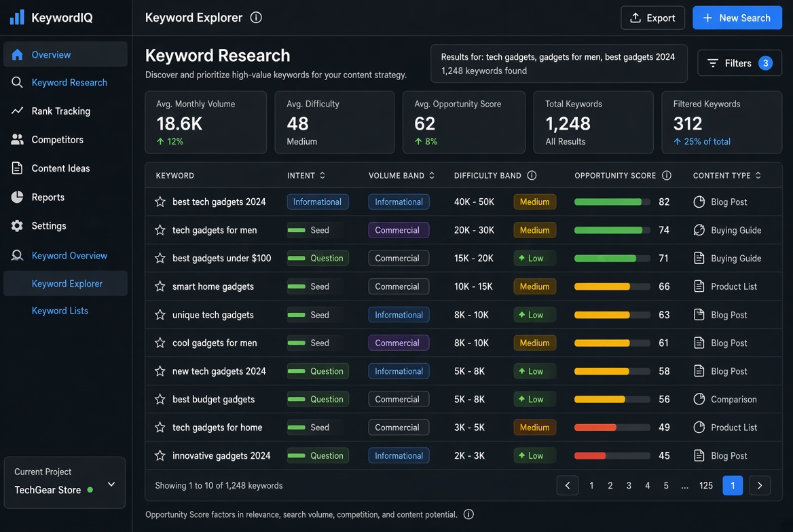Click Product List icon for tech gadgets for home
793x532 pixels.
699,427
